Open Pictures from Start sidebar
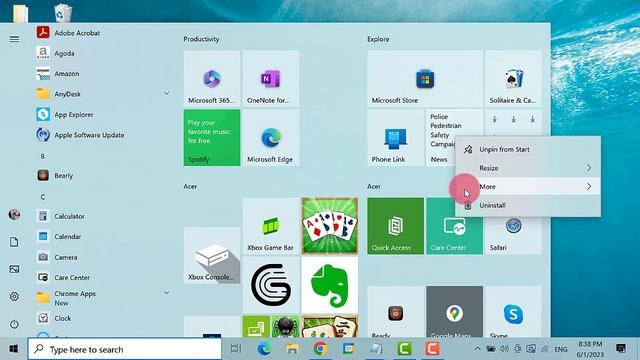Image resolution: width=640 pixels, height=360 pixels. tap(14, 269)
